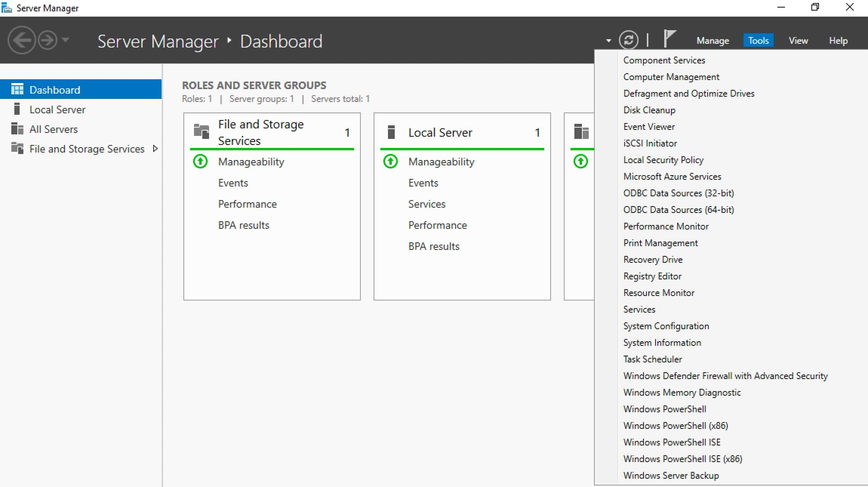
Task: Click third tile's green manageability icon
Action: click(581, 161)
